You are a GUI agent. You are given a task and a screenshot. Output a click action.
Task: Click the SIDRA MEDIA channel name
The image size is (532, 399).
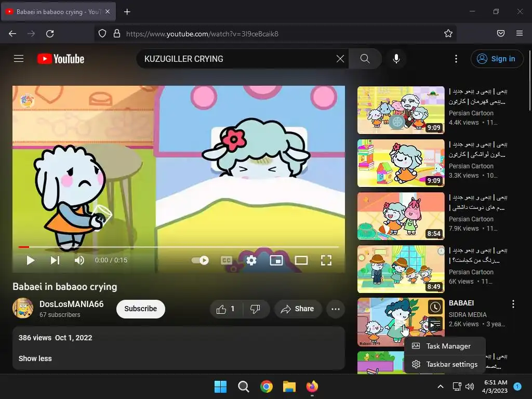click(x=468, y=314)
